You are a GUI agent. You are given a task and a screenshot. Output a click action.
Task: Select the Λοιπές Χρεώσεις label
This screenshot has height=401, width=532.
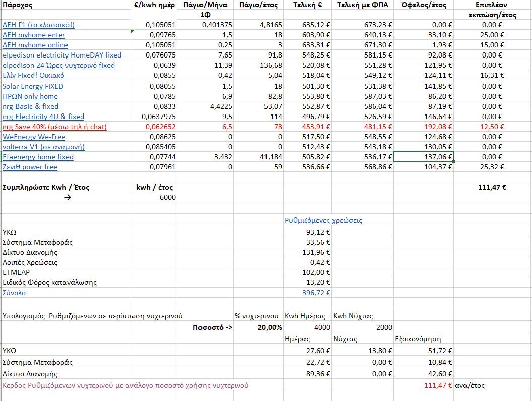coord(30,262)
